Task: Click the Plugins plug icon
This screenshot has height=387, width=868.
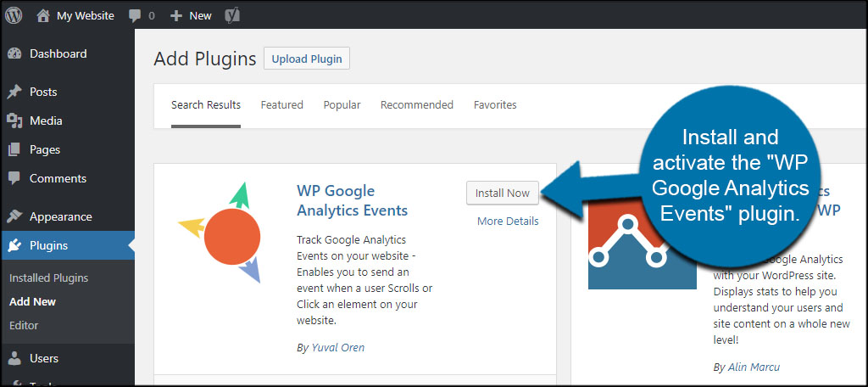Action: 14,245
